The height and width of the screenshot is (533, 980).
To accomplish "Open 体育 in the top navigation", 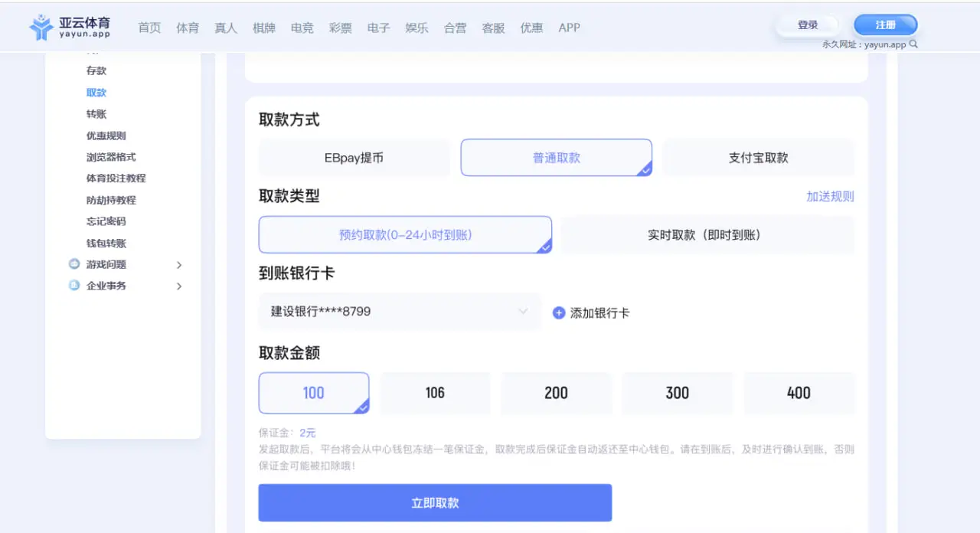I will click(188, 28).
